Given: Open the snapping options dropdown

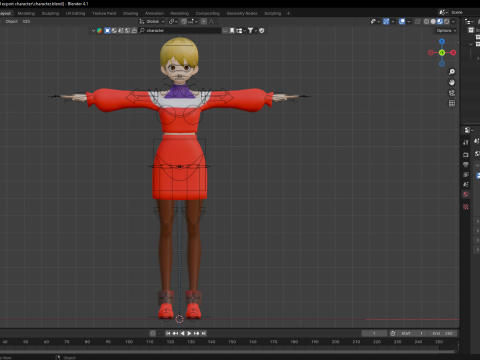Looking at the screenshot, I should click(x=192, y=21).
